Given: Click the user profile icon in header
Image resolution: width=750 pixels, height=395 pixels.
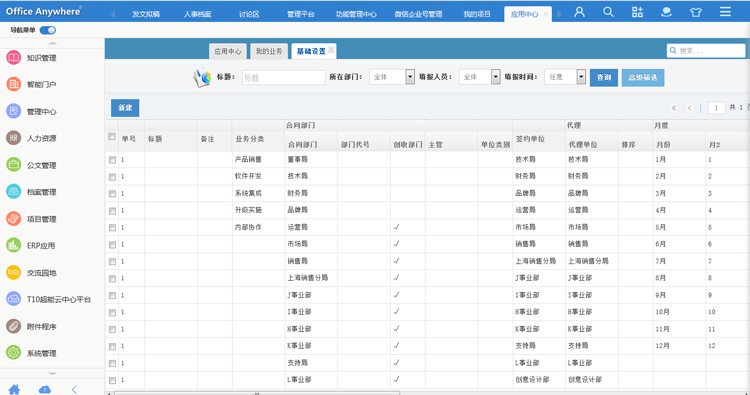Looking at the screenshot, I should (579, 12).
